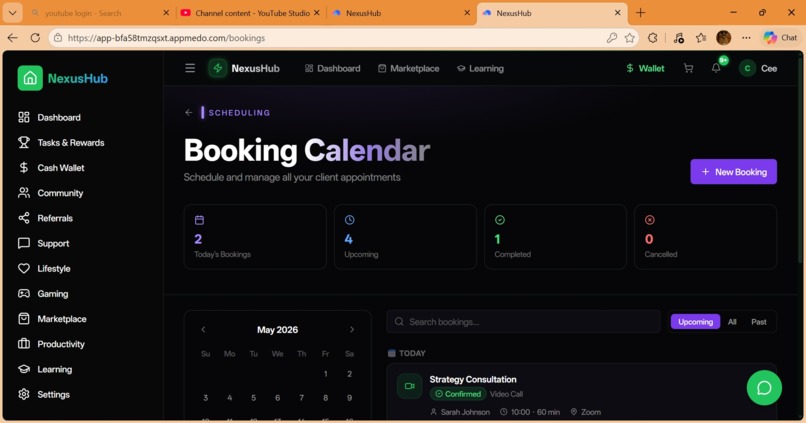This screenshot has height=423, width=806.
Task: Open the green chat bubble button
Action: click(764, 388)
